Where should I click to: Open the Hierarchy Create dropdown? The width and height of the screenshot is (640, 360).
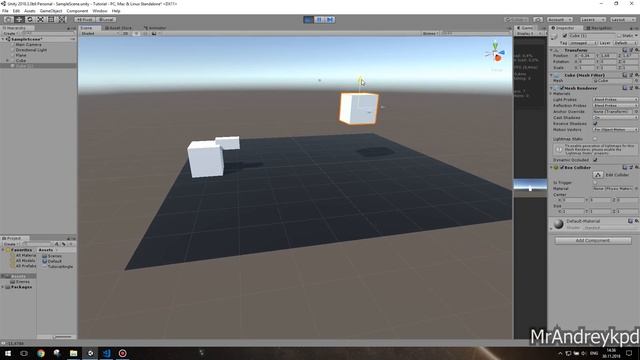(x=10, y=33)
